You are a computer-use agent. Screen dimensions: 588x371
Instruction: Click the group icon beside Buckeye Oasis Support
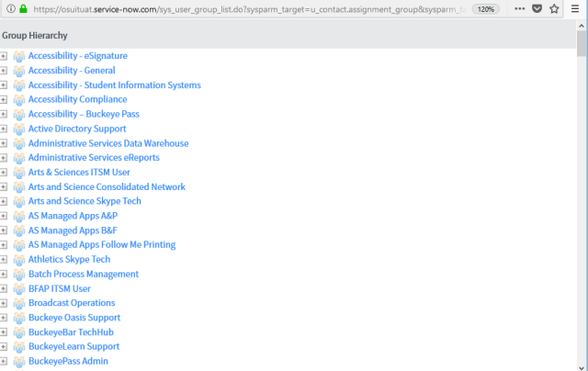[19, 318]
